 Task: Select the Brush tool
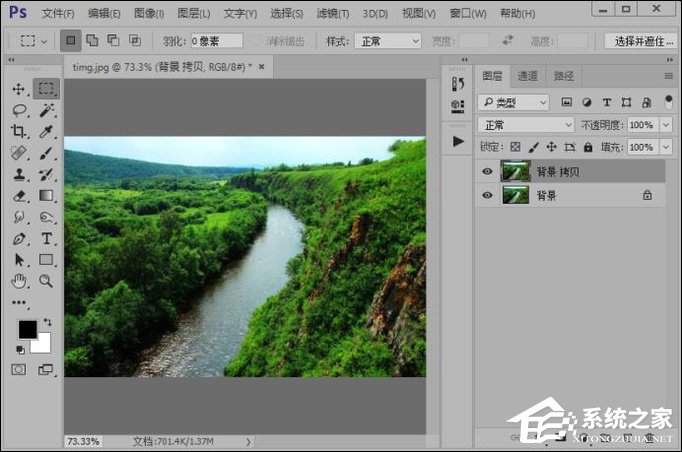coord(46,153)
